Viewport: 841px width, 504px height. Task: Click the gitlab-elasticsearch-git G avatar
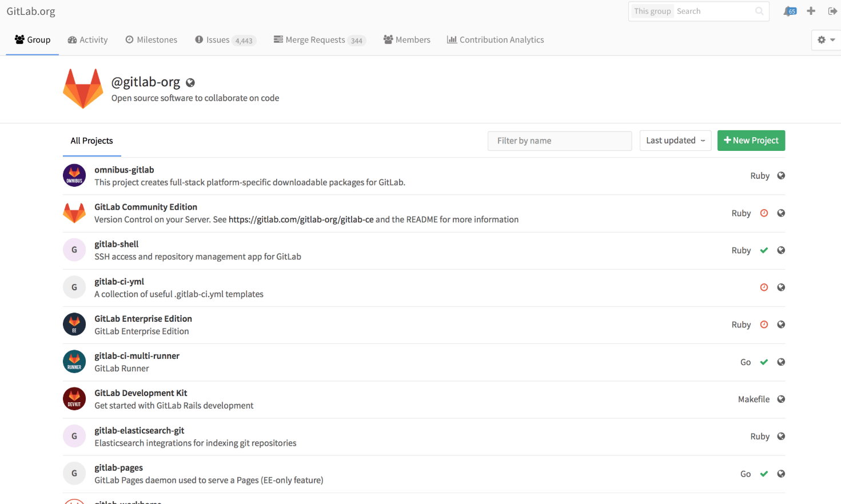(x=74, y=436)
